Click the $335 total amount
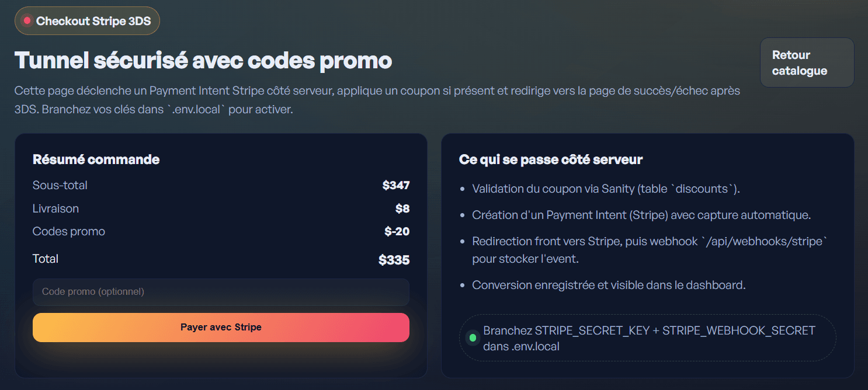 (394, 260)
